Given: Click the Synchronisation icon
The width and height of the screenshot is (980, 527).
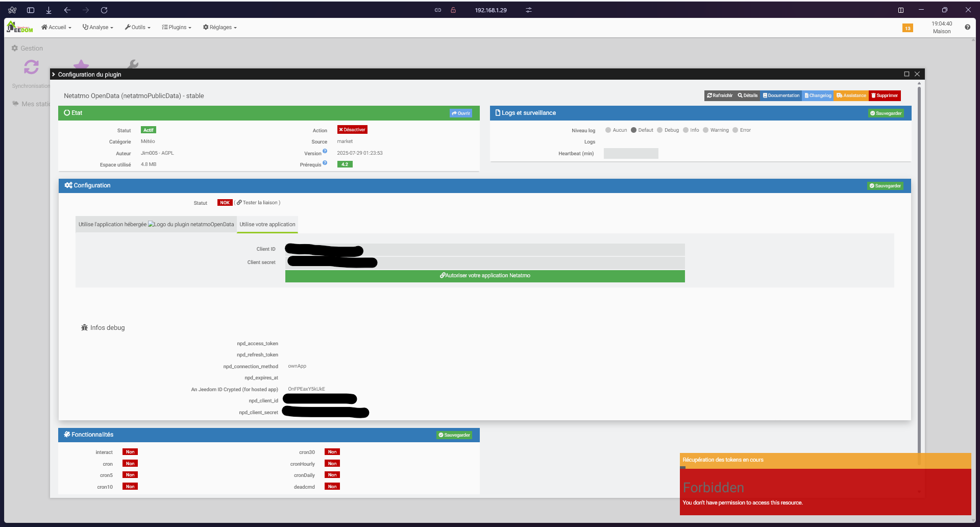Looking at the screenshot, I should click(x=31, y=67).
